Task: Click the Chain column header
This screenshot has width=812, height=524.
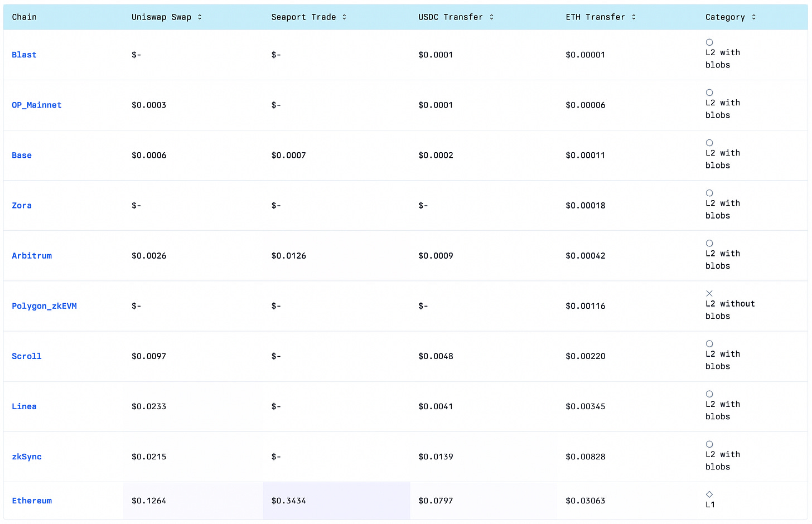Action: 25,17
